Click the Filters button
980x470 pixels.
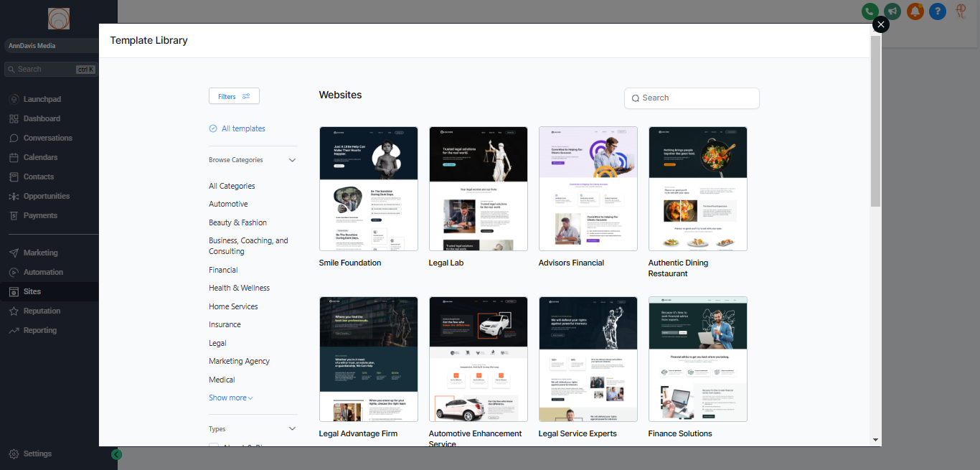coord(234,96)
